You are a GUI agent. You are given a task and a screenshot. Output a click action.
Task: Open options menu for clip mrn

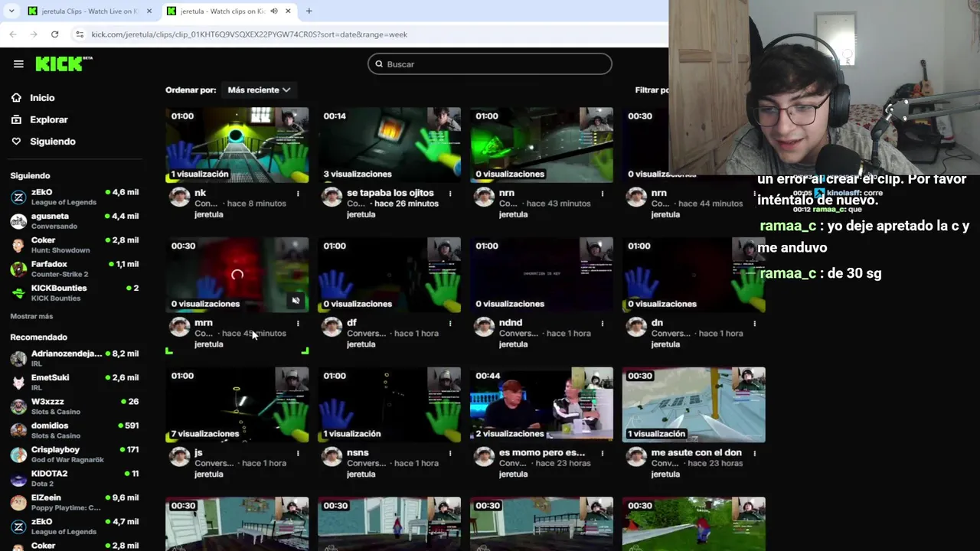(x=298, y=324)
